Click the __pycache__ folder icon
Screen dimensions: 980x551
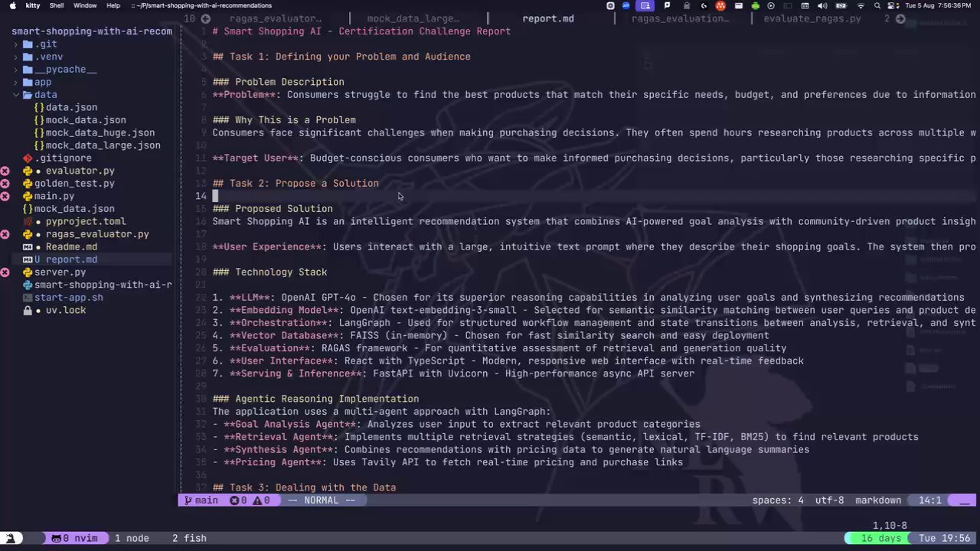coord(28,70)
